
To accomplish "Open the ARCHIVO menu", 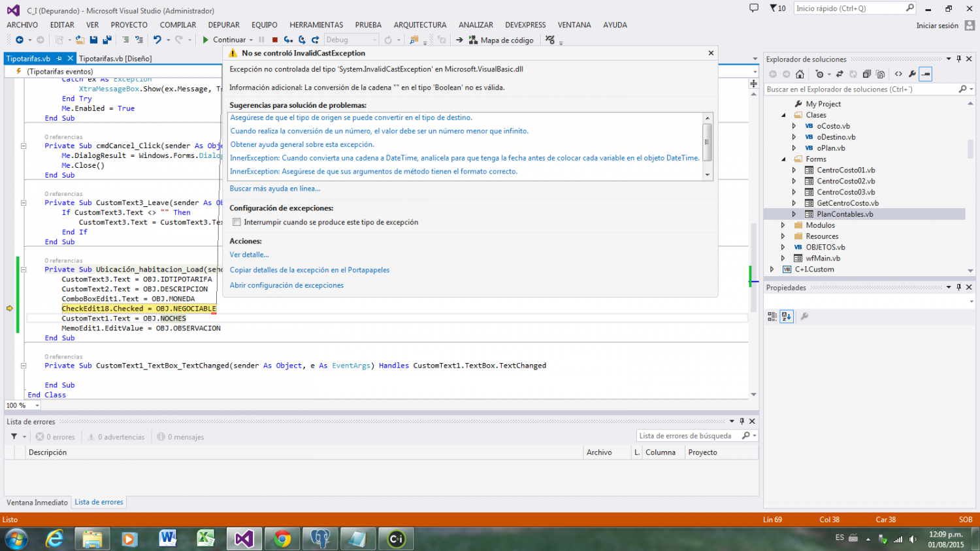I will point(22,25).
